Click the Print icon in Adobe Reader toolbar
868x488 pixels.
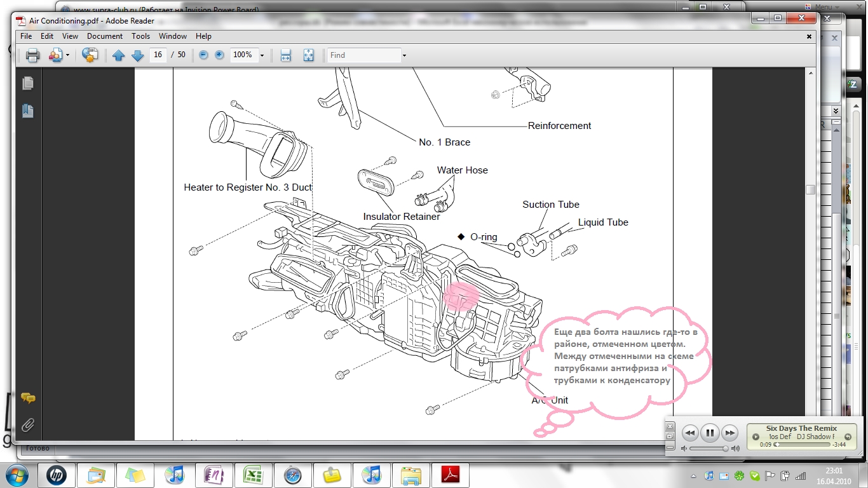(x=32, y=55)
